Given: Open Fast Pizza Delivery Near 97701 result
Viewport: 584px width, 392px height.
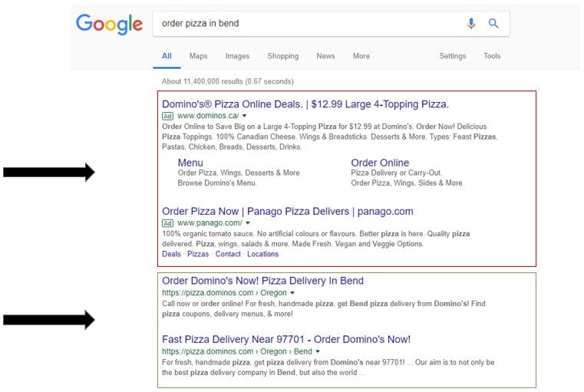Looking at the screenshot, I should tap(286, 340).
